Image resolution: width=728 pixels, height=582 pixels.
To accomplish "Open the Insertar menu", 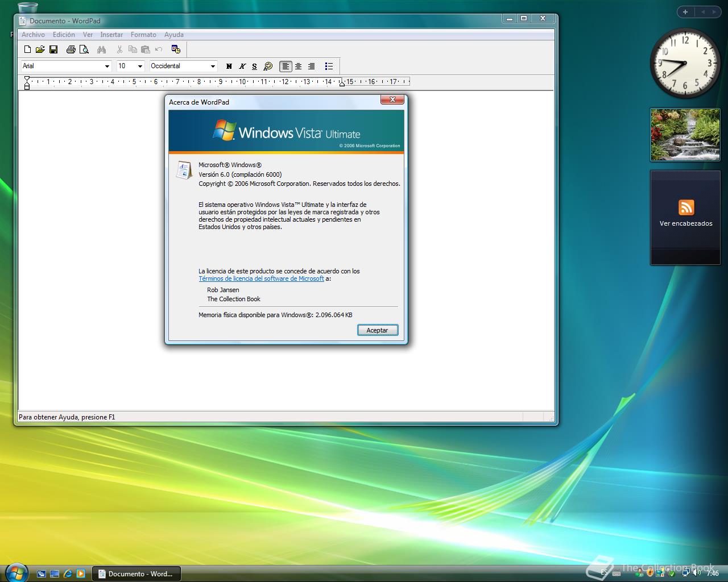I will point(111,35).
